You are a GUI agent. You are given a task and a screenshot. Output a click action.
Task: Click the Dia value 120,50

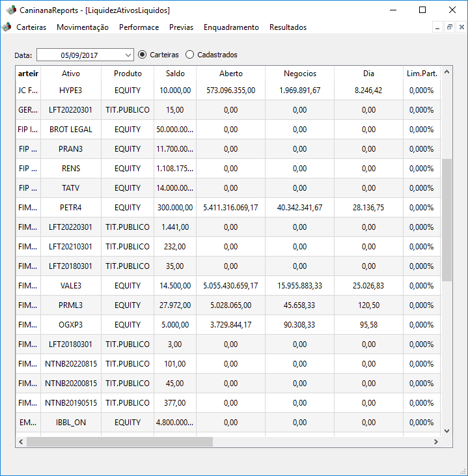point(369,305)
